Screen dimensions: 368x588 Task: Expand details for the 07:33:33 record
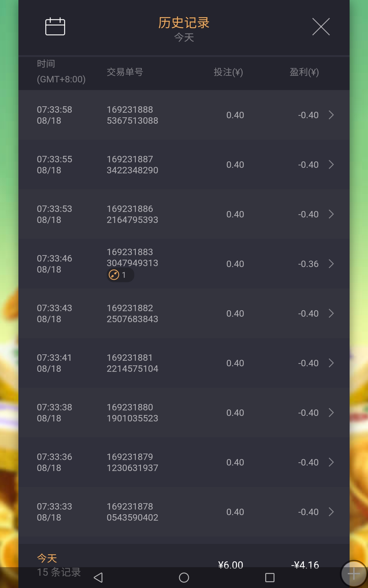pyautogui.click(x=331, y=512)
